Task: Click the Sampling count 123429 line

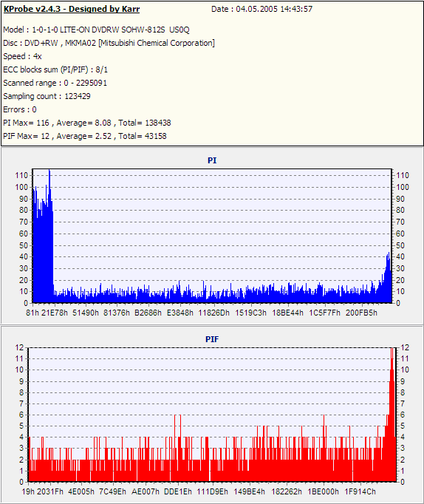Action: pyautogui.click(x=47, y=96)
